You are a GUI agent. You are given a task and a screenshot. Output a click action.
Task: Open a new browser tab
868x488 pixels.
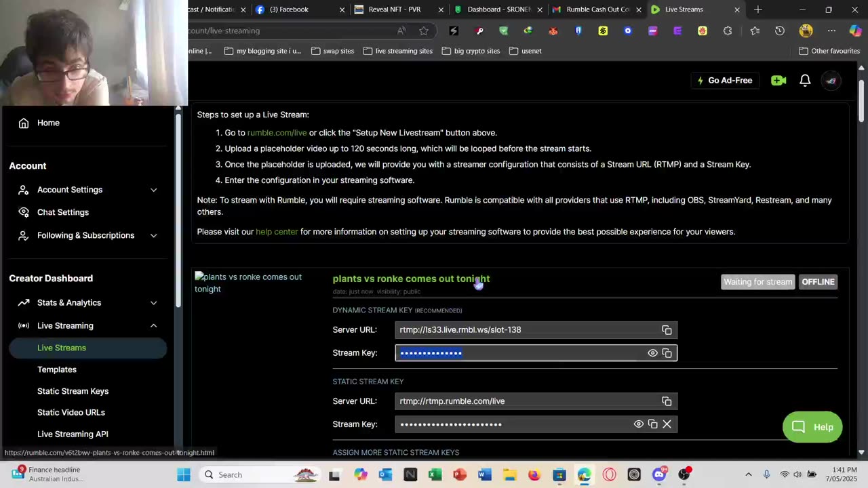pos(757,9)
